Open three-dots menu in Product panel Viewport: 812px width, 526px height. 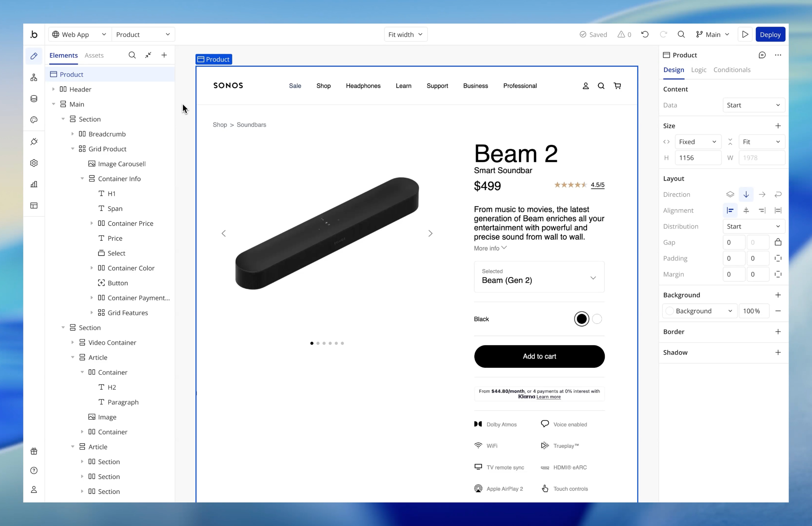pos(778,55)
